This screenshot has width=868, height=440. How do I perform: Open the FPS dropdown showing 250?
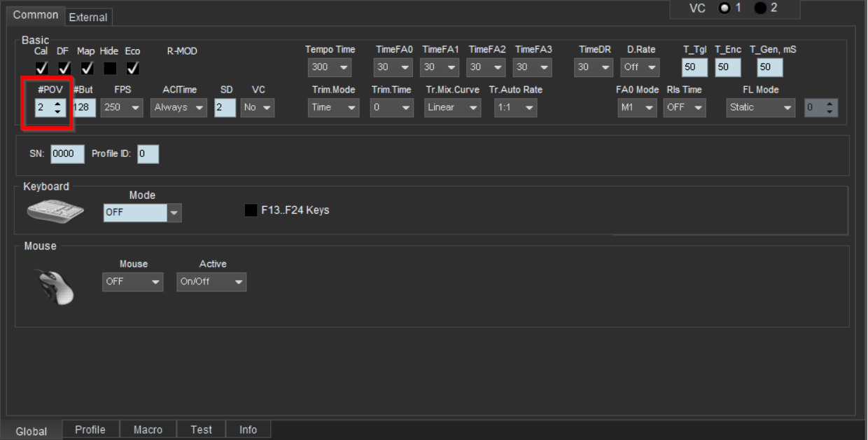click(122, 107)
